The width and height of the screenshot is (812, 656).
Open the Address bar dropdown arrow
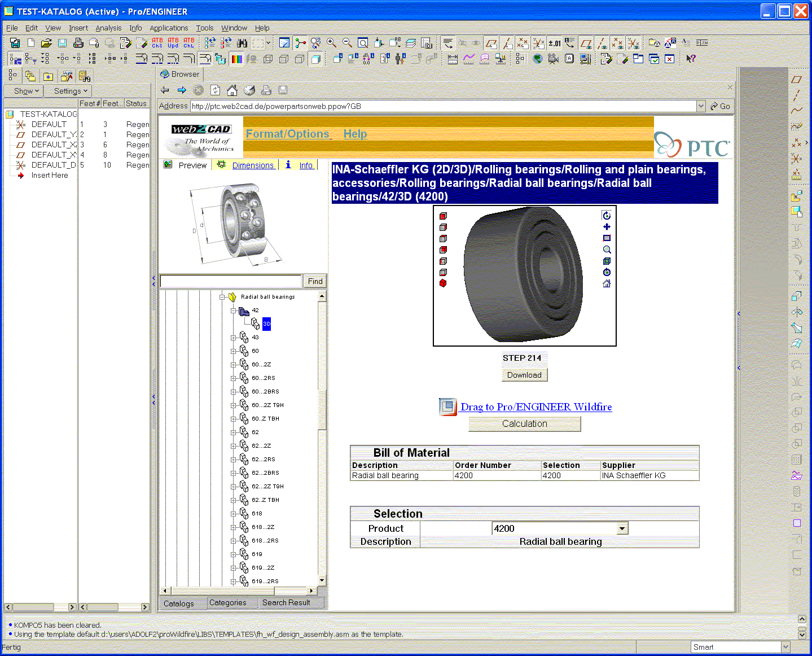coord(701,106)
